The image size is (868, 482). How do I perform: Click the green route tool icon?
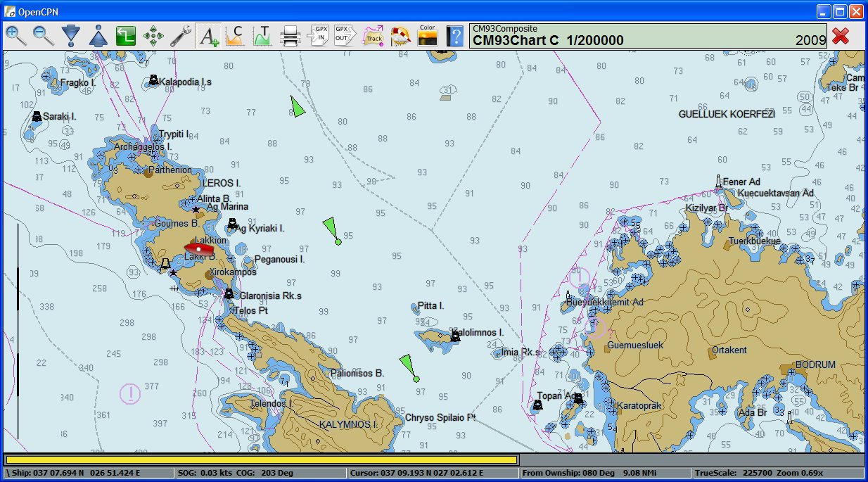pos(125,35)
